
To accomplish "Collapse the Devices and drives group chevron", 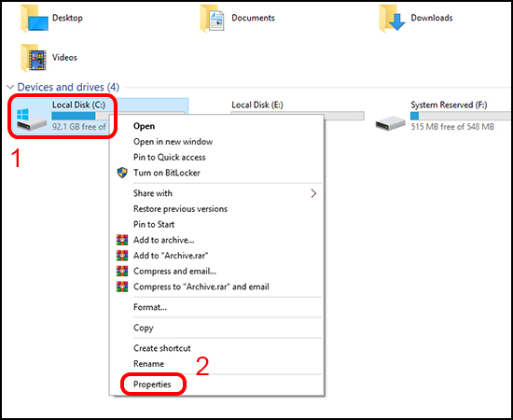I will (x=10, y=87).
